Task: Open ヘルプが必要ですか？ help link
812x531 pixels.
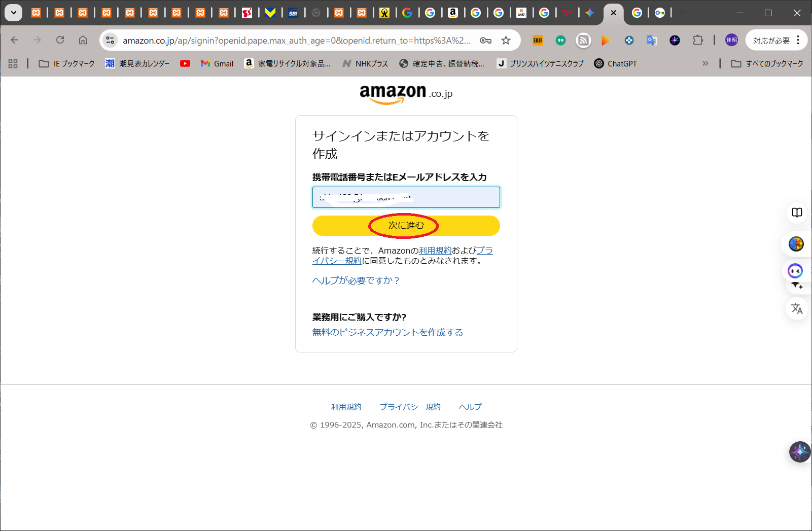Action: tap(356, 280)
